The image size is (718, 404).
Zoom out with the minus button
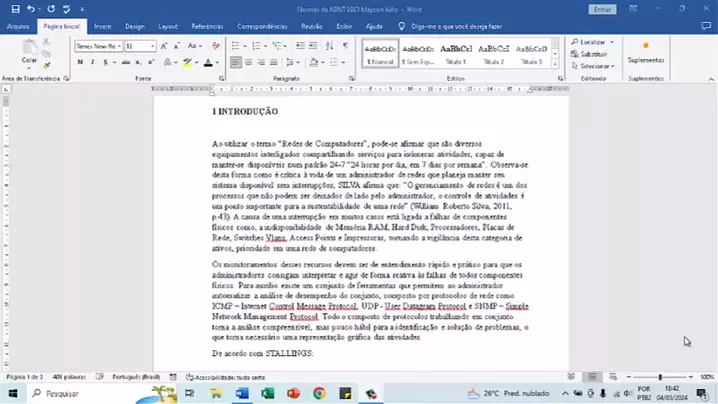[629, 377]
